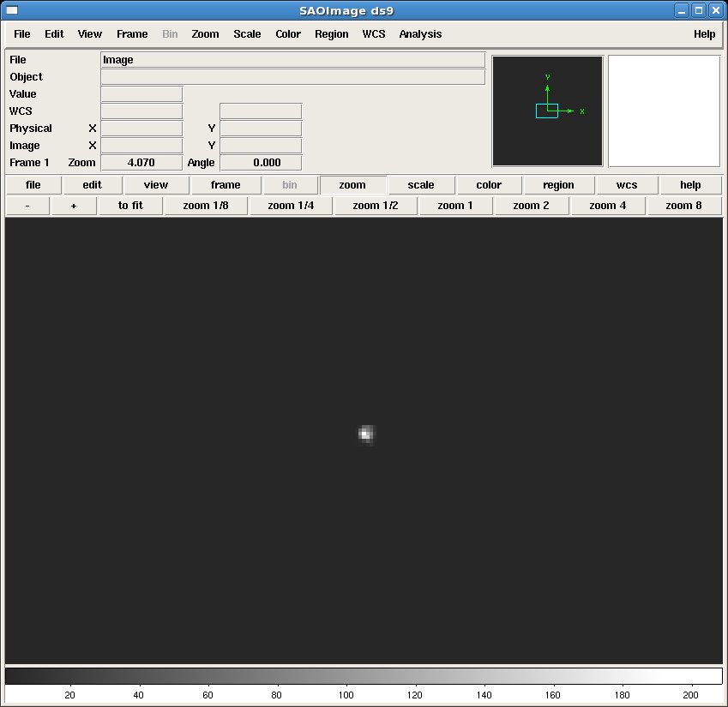Image resolution: width=728 pixels, height=707 pixels.
Task: Open the Color menu
Action: pyautogui.click(x=288, y=34)
